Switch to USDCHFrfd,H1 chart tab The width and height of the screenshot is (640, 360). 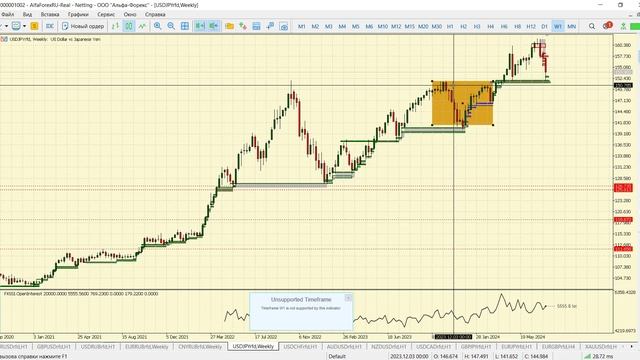click(x=300, y=347)
